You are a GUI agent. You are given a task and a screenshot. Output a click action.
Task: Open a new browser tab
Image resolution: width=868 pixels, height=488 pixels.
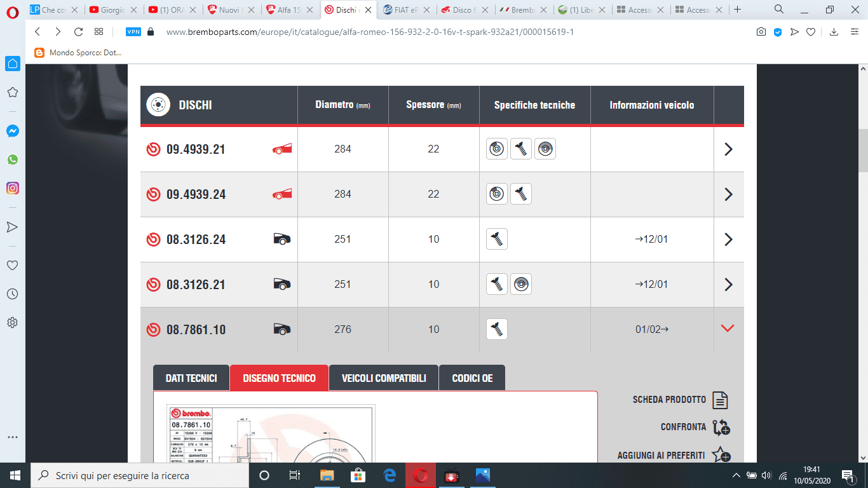pyautogui.click(x=737, y=10)
